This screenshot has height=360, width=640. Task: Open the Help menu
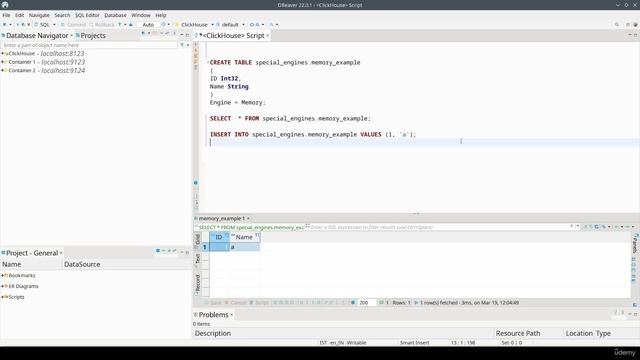click(x=161, y=15)
